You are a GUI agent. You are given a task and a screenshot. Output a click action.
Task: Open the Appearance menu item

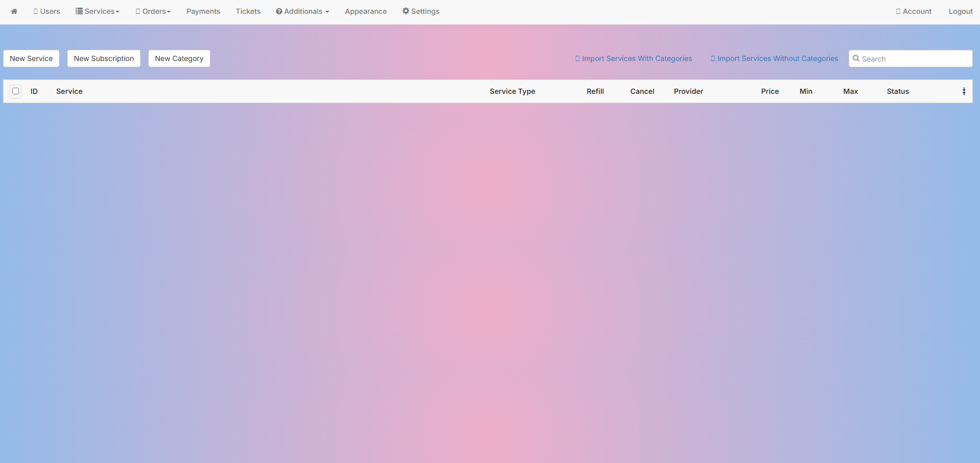pyautogui.click(x=365, y=11)
